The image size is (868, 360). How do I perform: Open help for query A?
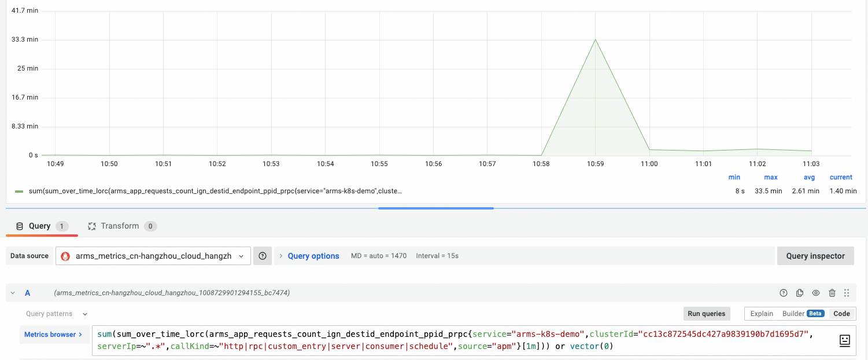point(784,293)
